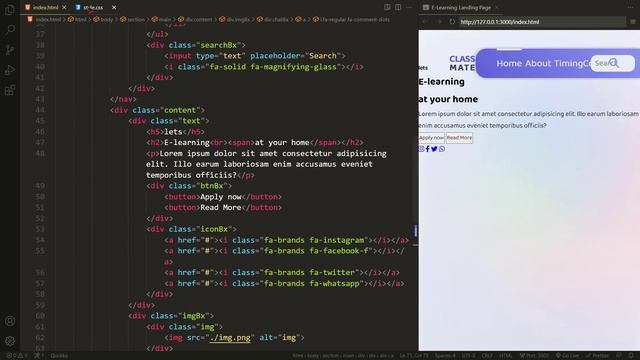Reload the preview browser page
The image size is (640, 360).
click(x=452, y=22)
